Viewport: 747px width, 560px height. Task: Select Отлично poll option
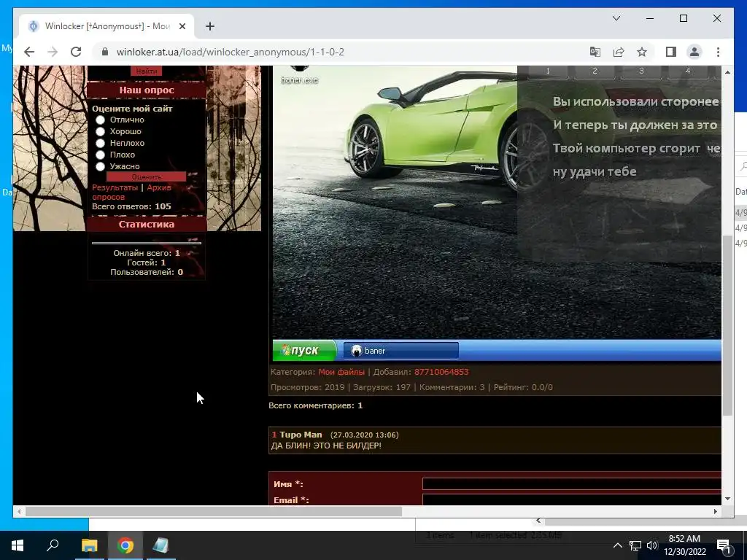click(x=100, y=120)
